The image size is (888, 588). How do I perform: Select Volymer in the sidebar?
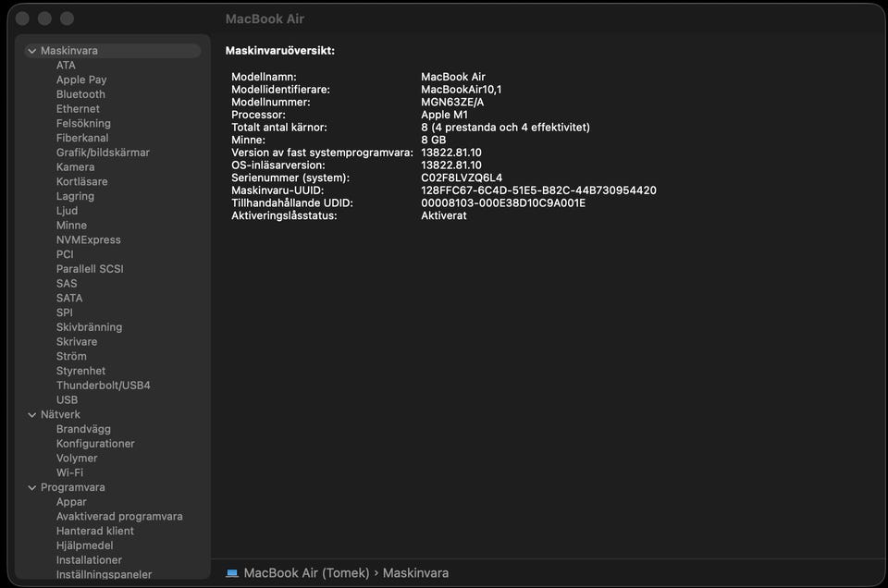(77, 459)
